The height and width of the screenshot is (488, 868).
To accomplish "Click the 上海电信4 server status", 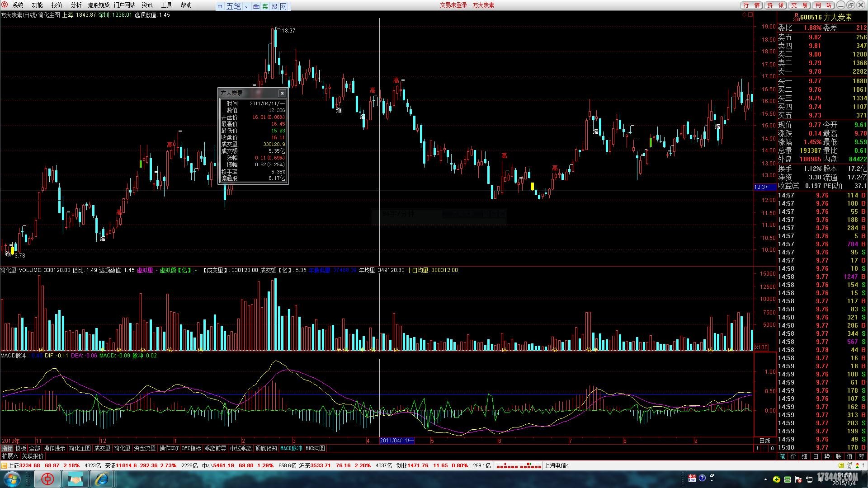I will (557, 465).
